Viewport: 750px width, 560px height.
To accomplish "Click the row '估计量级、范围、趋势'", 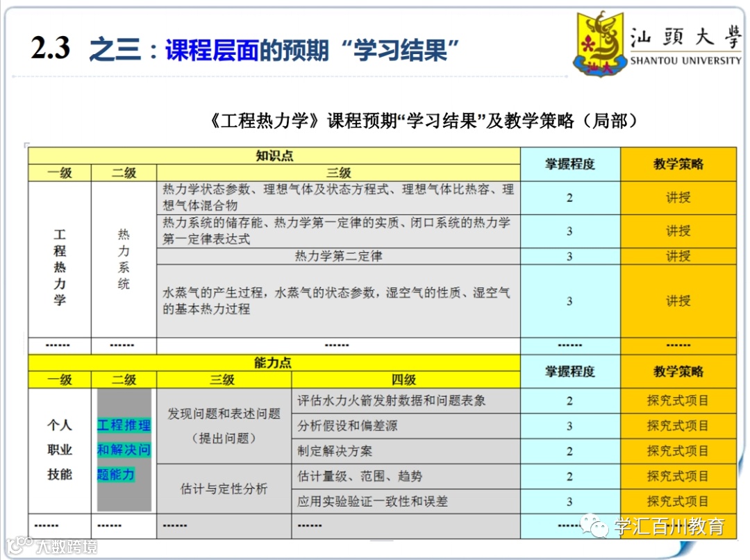I will point(406,477).
